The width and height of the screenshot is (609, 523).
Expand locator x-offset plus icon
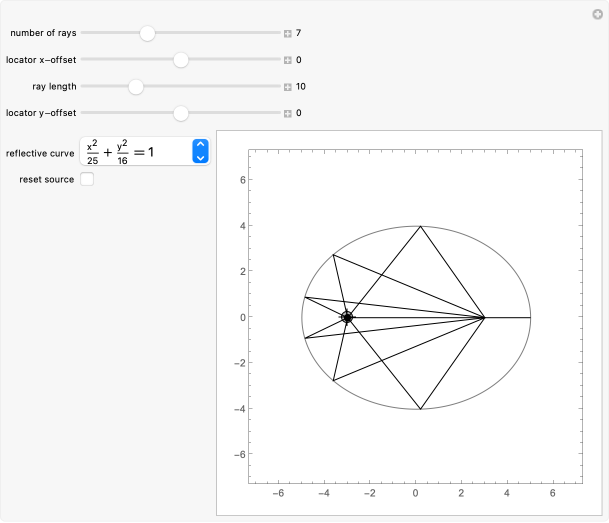pyautogui.click(x=288, y=60)
